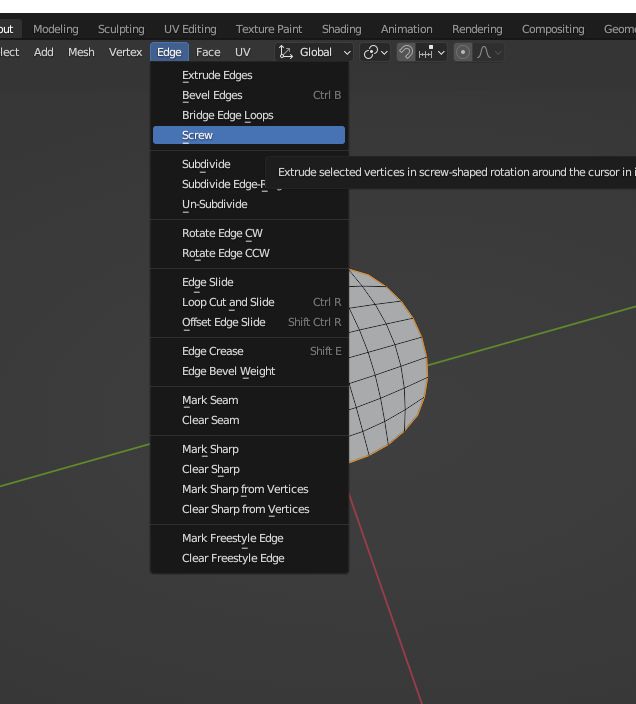This screenshot has width=636, height=704.
Task: Choose Mark Seam
Action: [x=249, y=400]
